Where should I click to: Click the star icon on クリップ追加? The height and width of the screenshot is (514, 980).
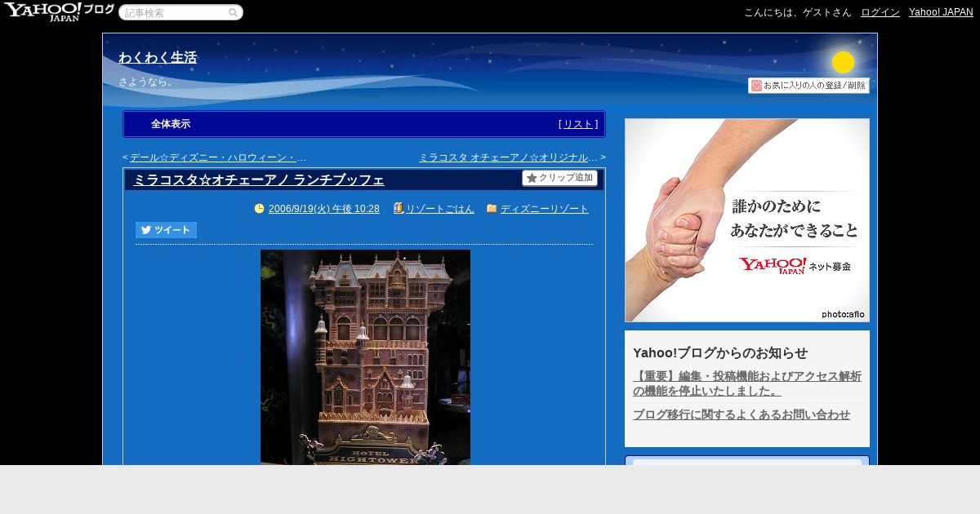[532, 178]
